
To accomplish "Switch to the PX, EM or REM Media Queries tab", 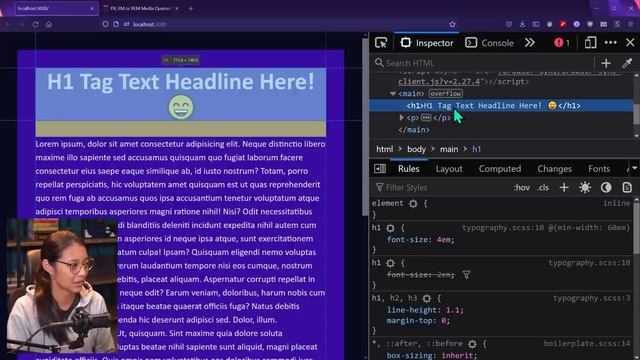I will [x=141, y=8].
